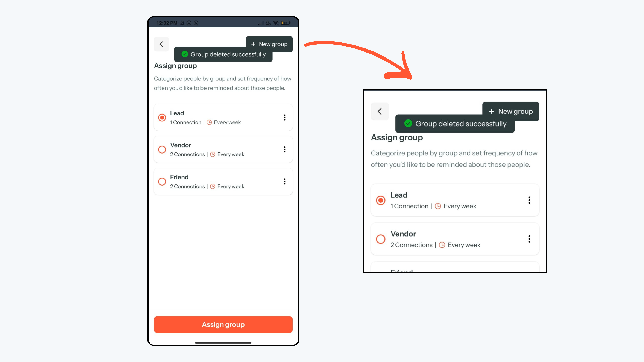Click the green success checkmark in phone toast
Viewport: 644px width, 362px height.
[185, 54]
